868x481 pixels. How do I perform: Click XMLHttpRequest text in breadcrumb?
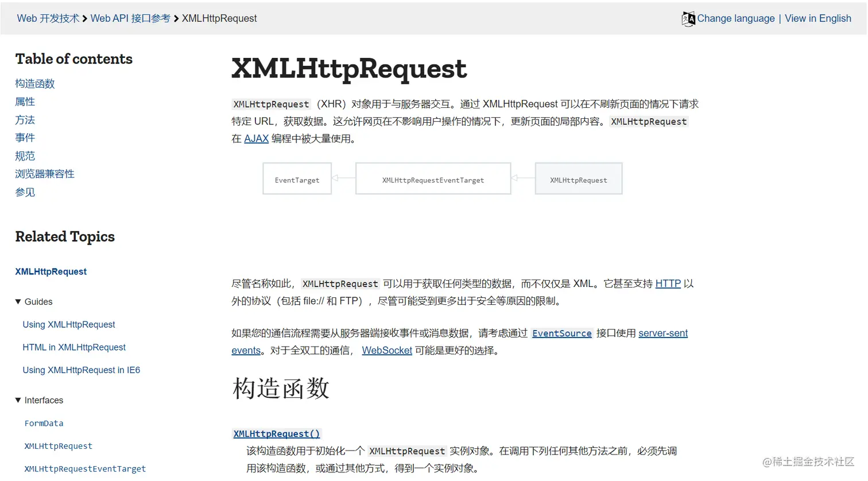coord(219,18)
